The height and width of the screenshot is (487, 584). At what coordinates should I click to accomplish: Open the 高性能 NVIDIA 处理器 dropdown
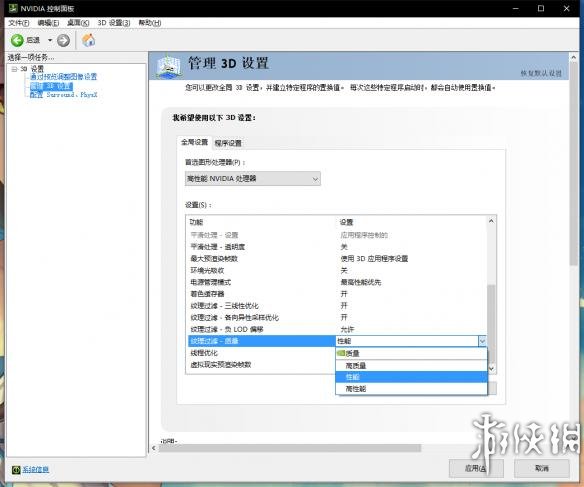pyautogui.click(x=253, y=179)
